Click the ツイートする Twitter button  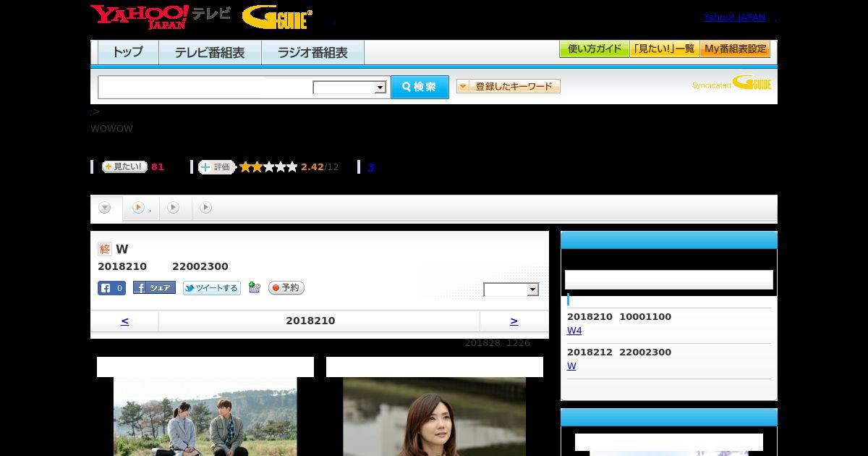(x=211, y=288)
